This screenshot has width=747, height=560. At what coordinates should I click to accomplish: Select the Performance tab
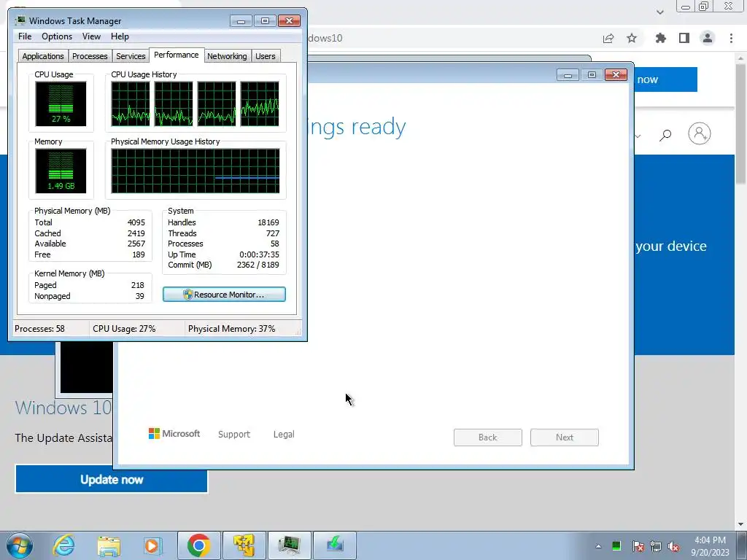coord(177,55)
